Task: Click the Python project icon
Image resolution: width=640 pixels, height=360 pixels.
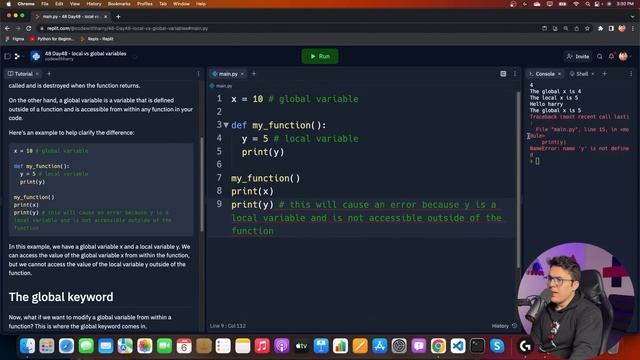Action: tap(36, 56)
